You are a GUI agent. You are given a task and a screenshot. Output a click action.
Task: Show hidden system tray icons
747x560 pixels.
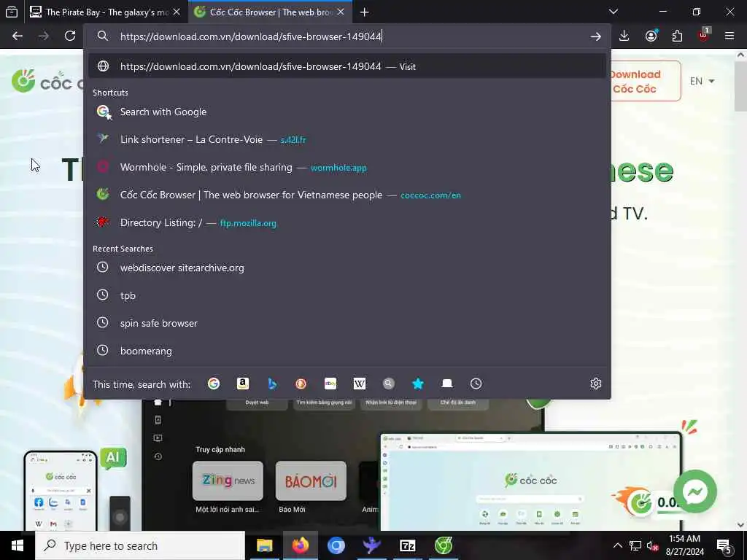tap(617, 545)
